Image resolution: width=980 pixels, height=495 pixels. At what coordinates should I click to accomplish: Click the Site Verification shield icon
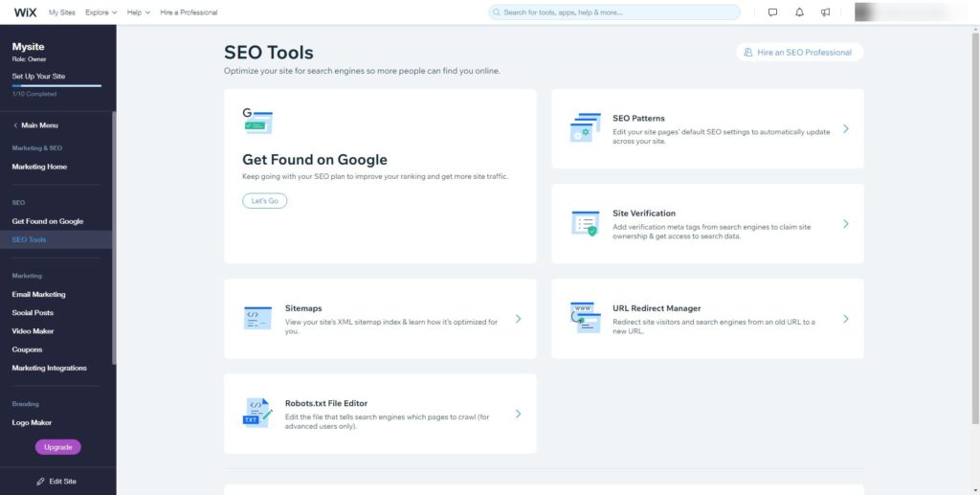pos(584,224)
